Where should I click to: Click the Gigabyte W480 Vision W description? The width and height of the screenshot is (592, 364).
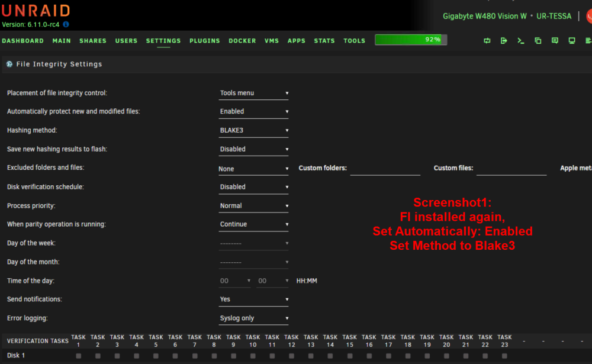click(484, 16)
